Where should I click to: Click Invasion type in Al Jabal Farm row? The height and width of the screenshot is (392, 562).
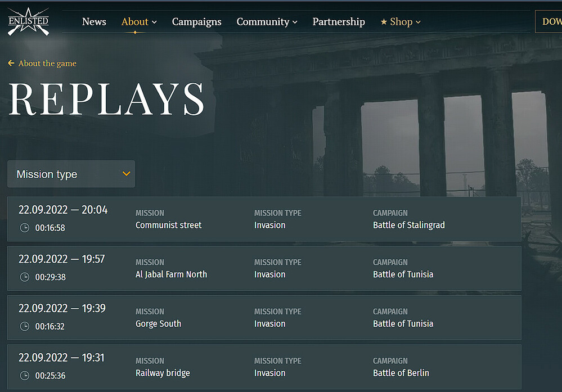(270, 274)
